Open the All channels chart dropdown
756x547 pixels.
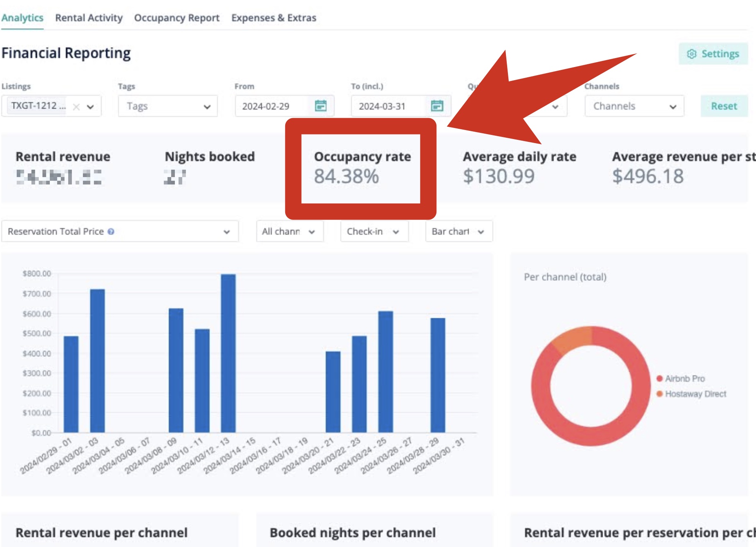coord(289,231)
